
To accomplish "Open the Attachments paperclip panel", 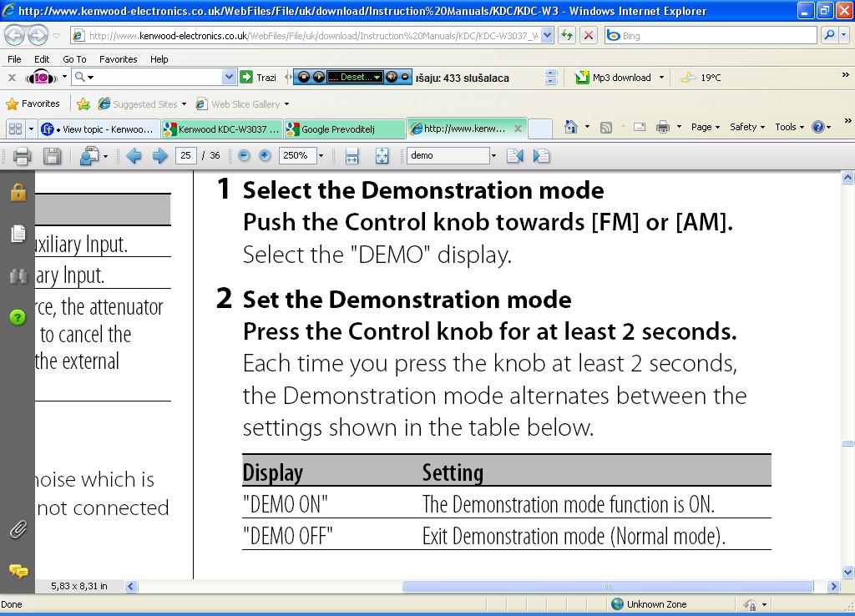I will tap(18, 529).
